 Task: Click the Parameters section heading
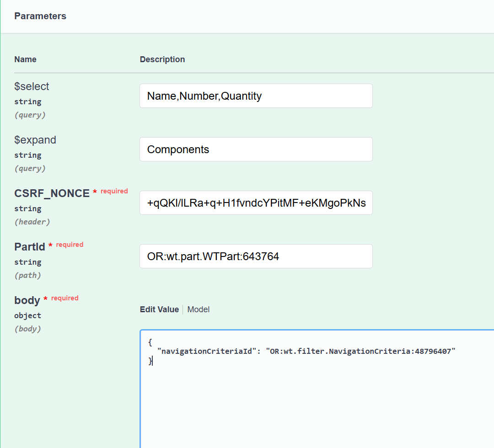click(x=40, y=16)
